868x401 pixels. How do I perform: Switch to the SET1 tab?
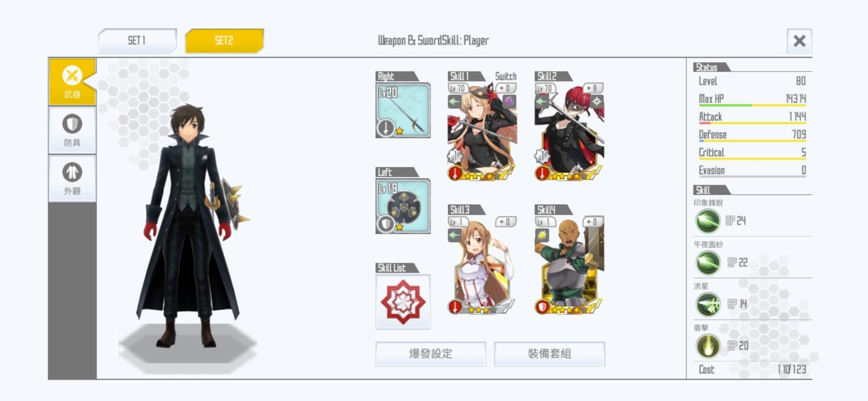click(137, 41)
